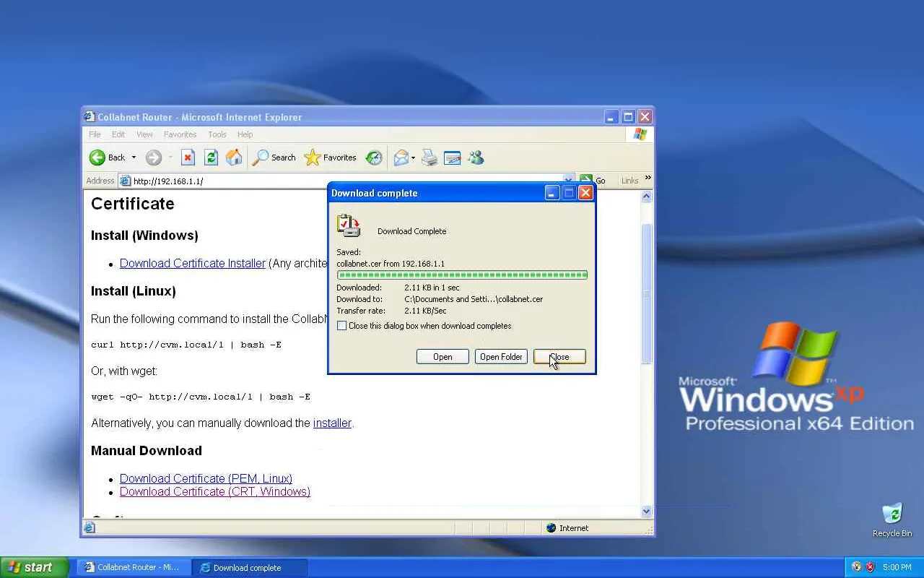Image resolution: width=924 pixels, height=578 pixels.
Task: Open the Help menu
Action: [x=245, y=134]
